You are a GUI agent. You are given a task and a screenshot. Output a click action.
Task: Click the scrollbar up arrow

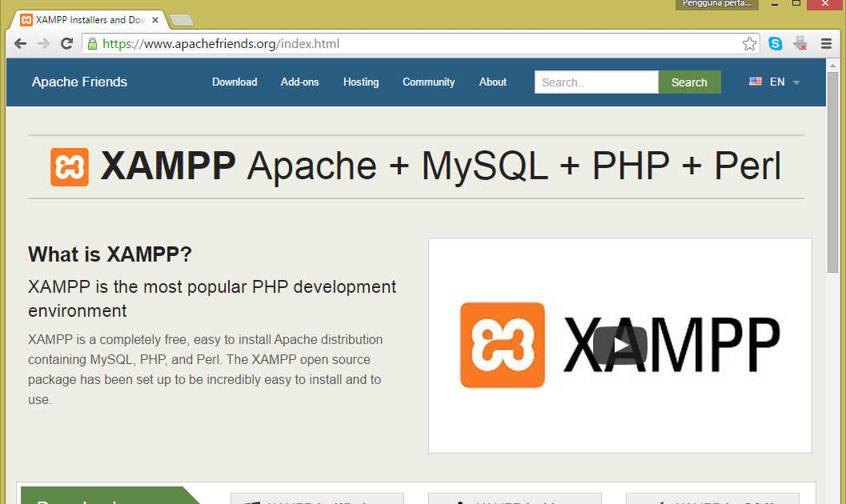(x=833, y=66)
